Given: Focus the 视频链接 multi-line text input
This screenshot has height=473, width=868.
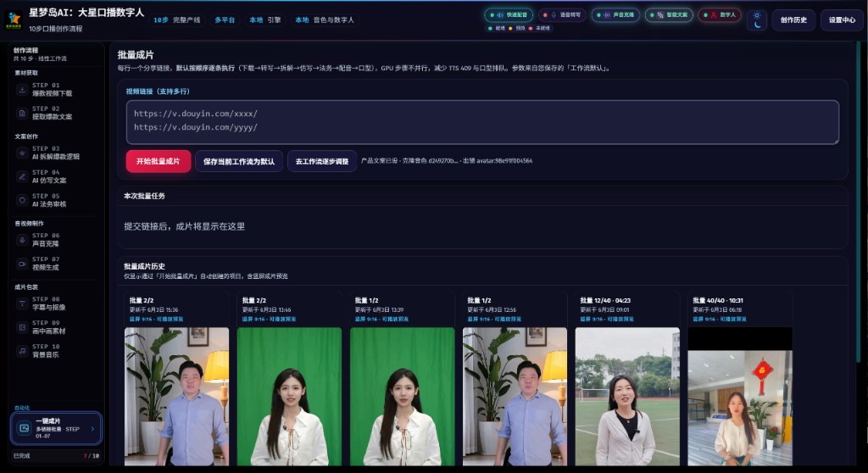Looking at the screenshot, I should click(x=482, y=122).
